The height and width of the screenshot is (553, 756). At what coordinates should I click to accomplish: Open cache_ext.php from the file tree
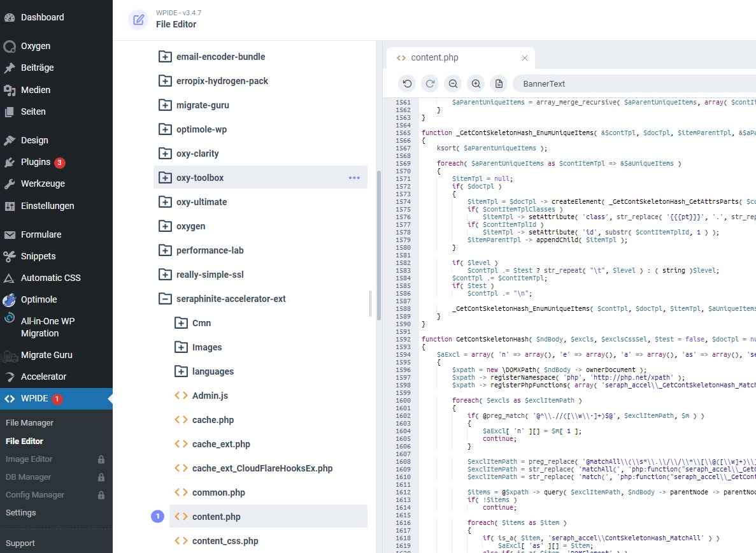(220, 444)
